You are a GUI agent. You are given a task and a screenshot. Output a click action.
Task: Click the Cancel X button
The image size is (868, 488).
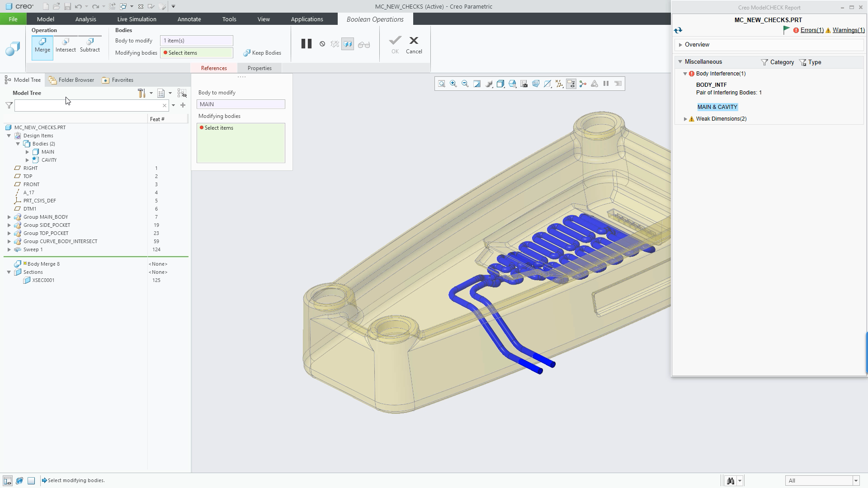coord(414,45)
